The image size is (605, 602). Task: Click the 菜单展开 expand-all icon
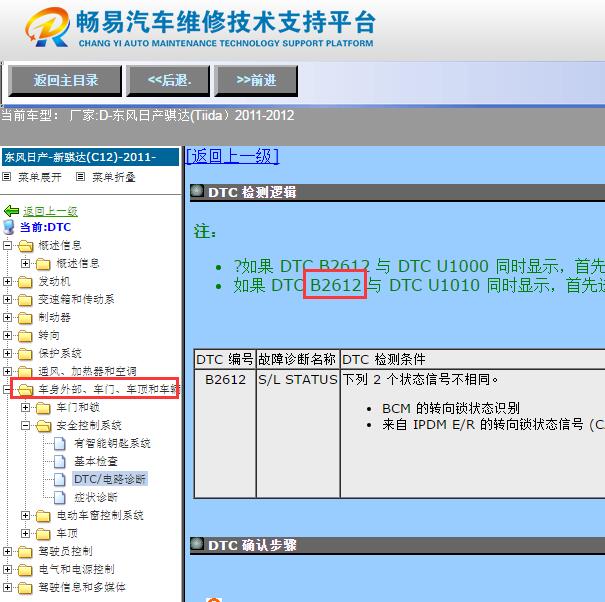click(7, 177)
